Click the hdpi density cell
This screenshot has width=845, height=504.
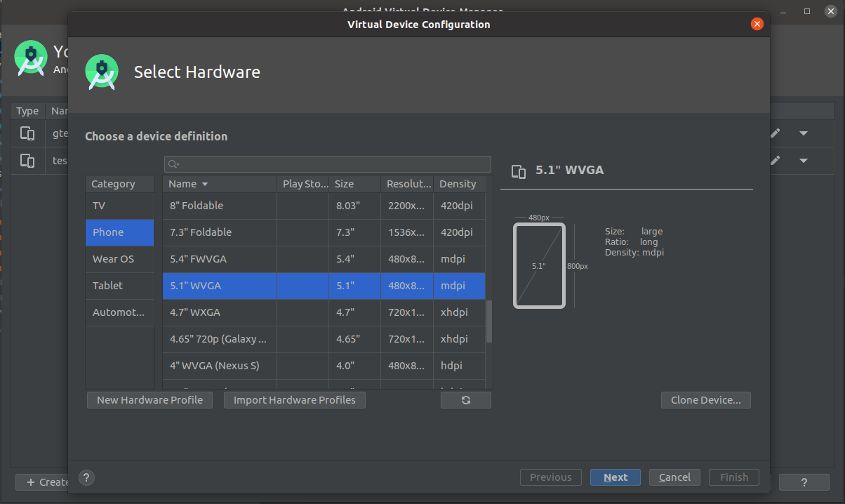[460, 366]
